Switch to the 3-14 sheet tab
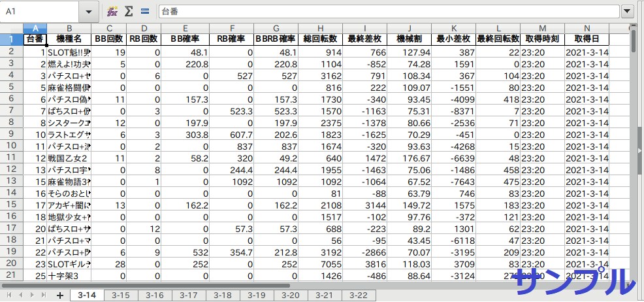The height and width of the screenshot is (302, 644). coord(87,295)
